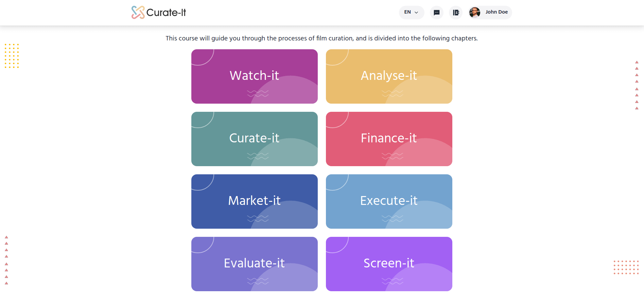Open the Evaluate-it chapter
This screenshot has height=298, width=644.
point(254,264)
